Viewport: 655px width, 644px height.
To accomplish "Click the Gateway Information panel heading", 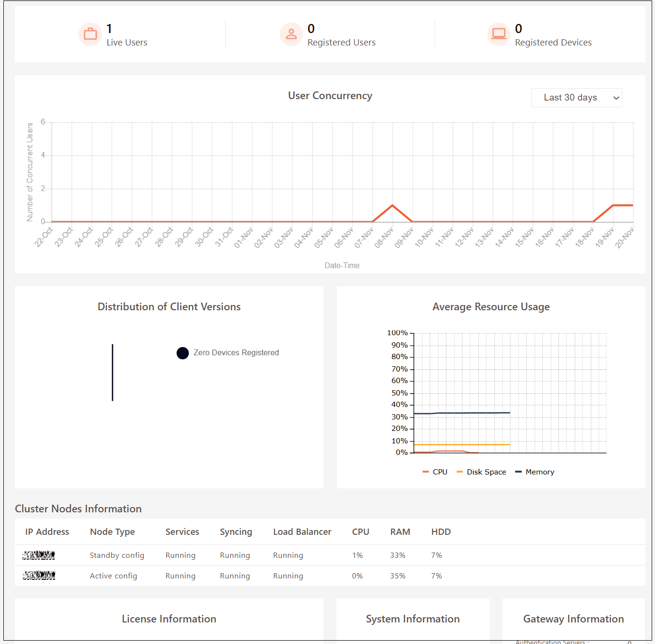I will click(573, 619).
